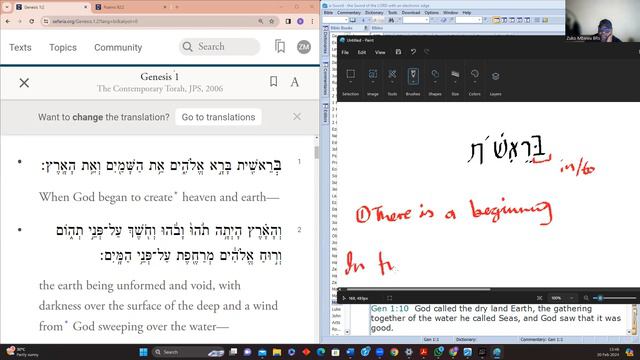This screenshot has height=360, width=640.
Task: Open the View menu in Paint
Action: (x=380, y=52)
